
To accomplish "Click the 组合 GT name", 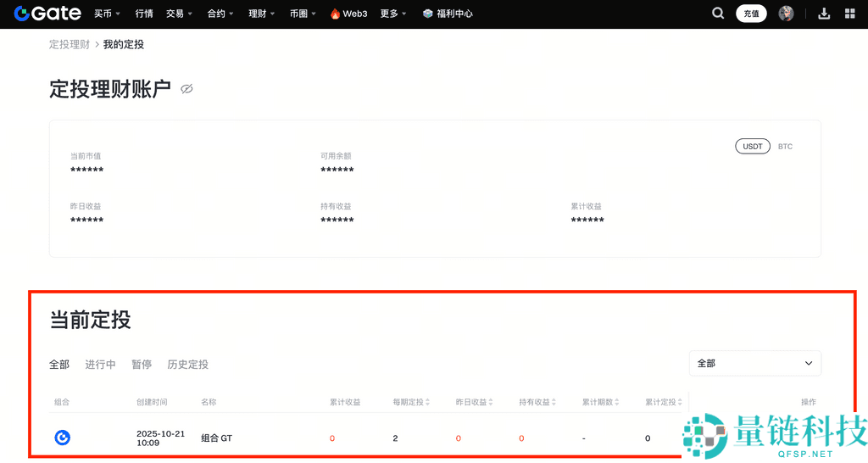I will coord(216,438).
